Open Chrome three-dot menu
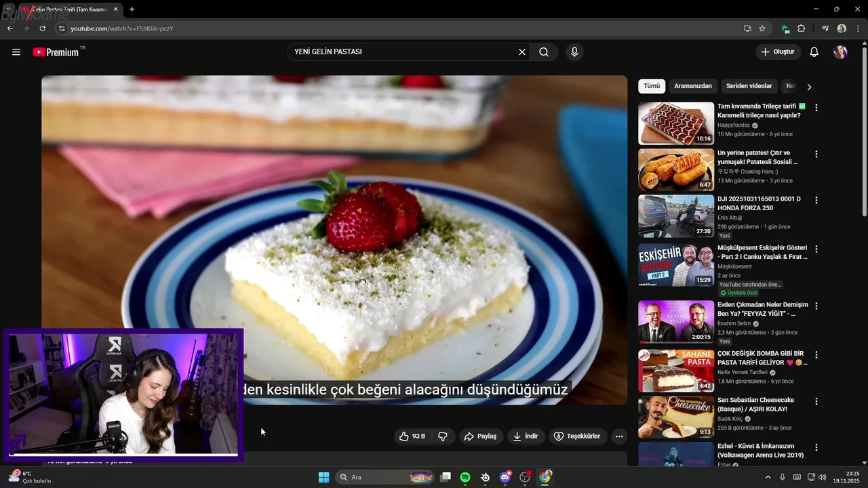Viewport: 868px width, 488px height. pyautogui.click(x=856, y=28)
